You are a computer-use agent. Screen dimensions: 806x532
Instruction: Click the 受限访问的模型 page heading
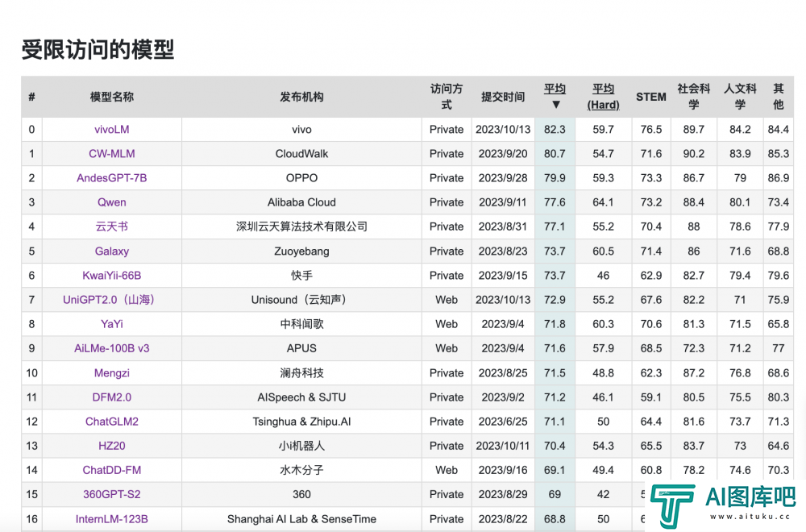pos(98,49)
